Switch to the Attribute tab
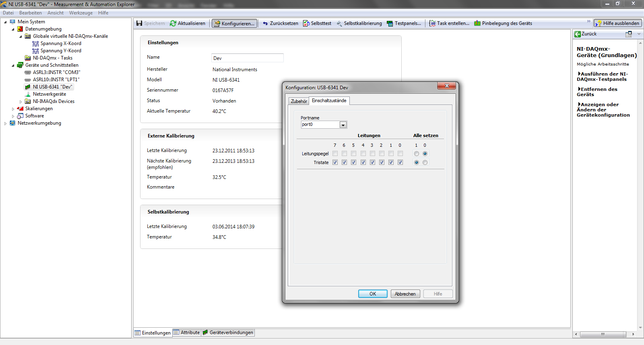Viewport: 644px width, 345px height. [187, 333]
